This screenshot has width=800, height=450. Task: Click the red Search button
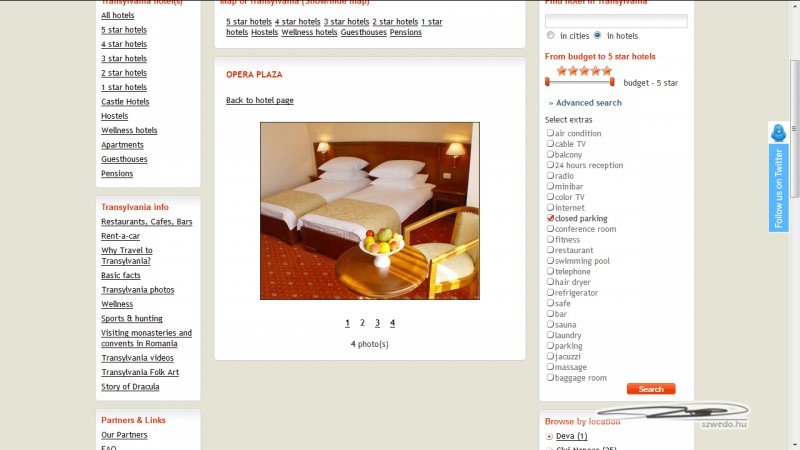tap(651, 389)
